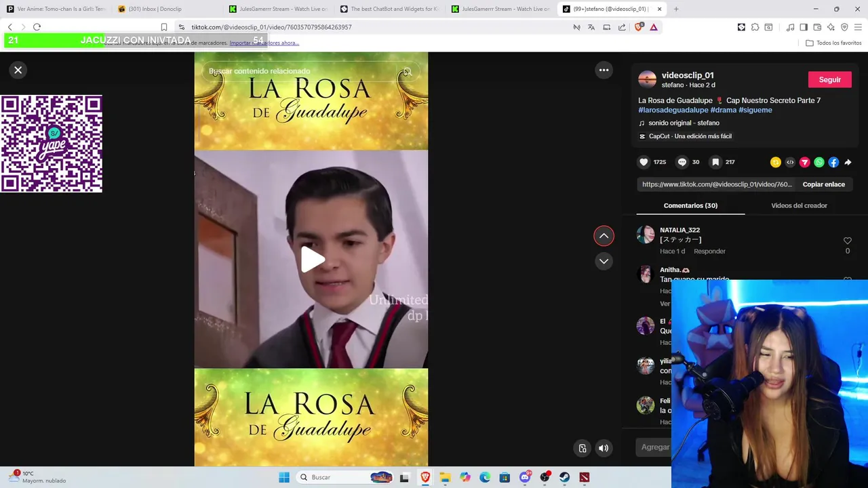Open translate page icon in address bar

591,27
